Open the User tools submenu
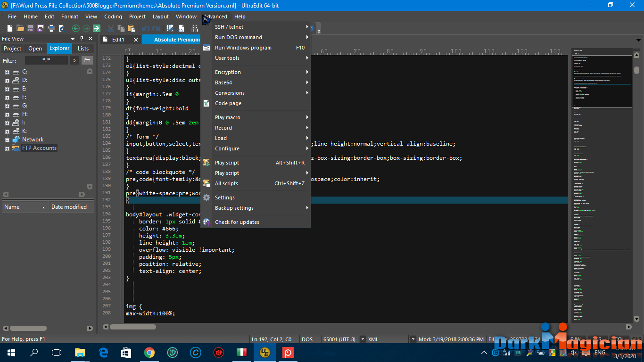 (256, 58)
